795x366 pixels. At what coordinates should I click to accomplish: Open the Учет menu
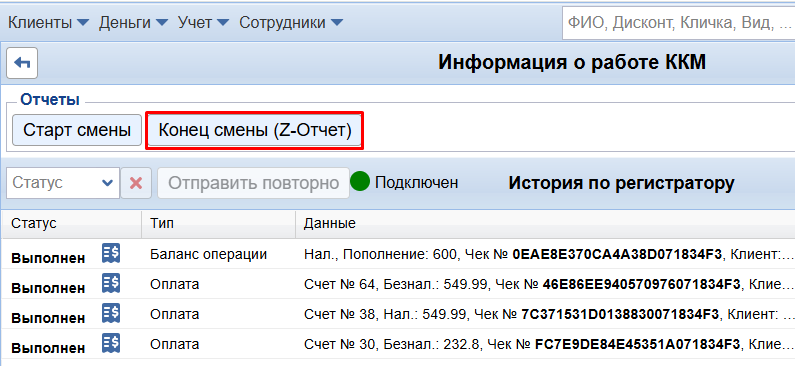click(x=203, y=23)
